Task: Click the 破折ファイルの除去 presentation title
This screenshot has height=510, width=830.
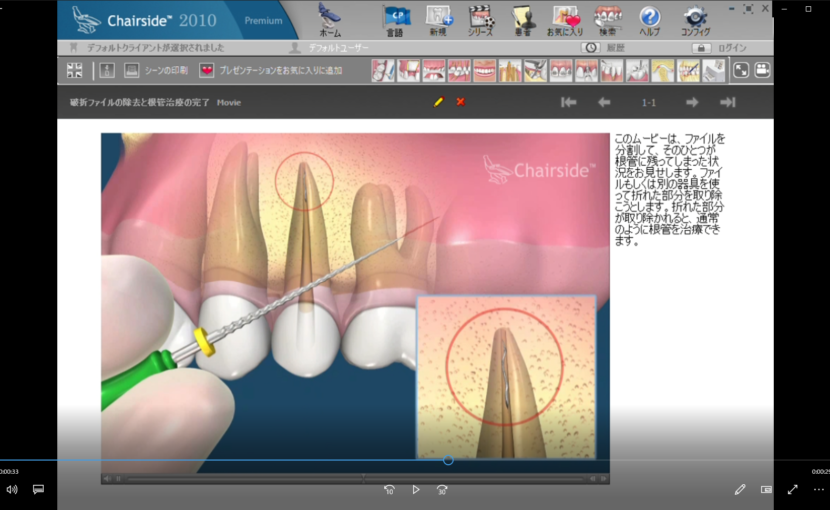Action: [140, 102]
